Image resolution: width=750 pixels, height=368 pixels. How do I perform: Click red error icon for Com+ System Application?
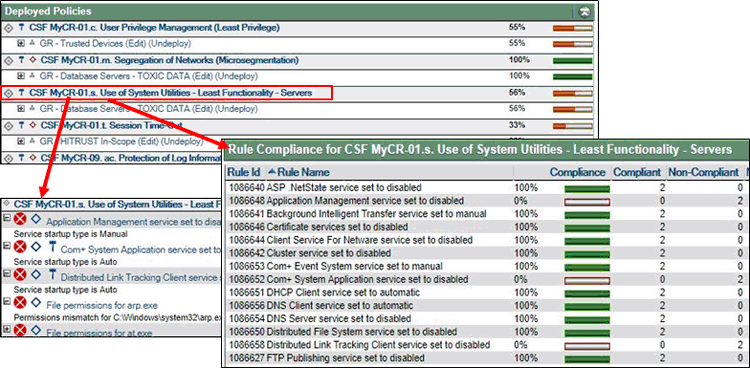coord(20,247)
